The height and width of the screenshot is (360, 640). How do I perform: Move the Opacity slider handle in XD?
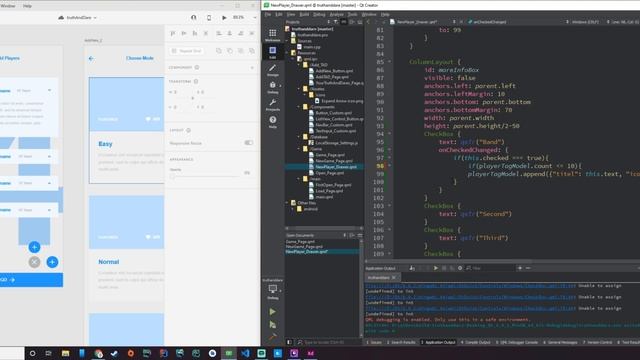point(172,176)
